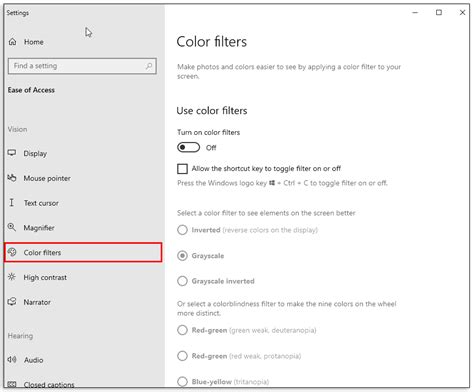This screenshot has height=392, width=474.
Task: Click the Ease of Access heading
Action: (x=31, y=90)
